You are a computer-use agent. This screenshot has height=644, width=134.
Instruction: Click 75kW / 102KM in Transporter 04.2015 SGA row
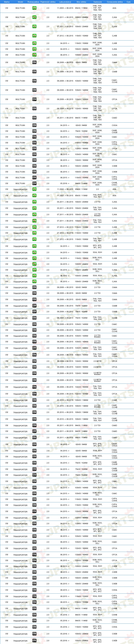(x=81, y=469)
